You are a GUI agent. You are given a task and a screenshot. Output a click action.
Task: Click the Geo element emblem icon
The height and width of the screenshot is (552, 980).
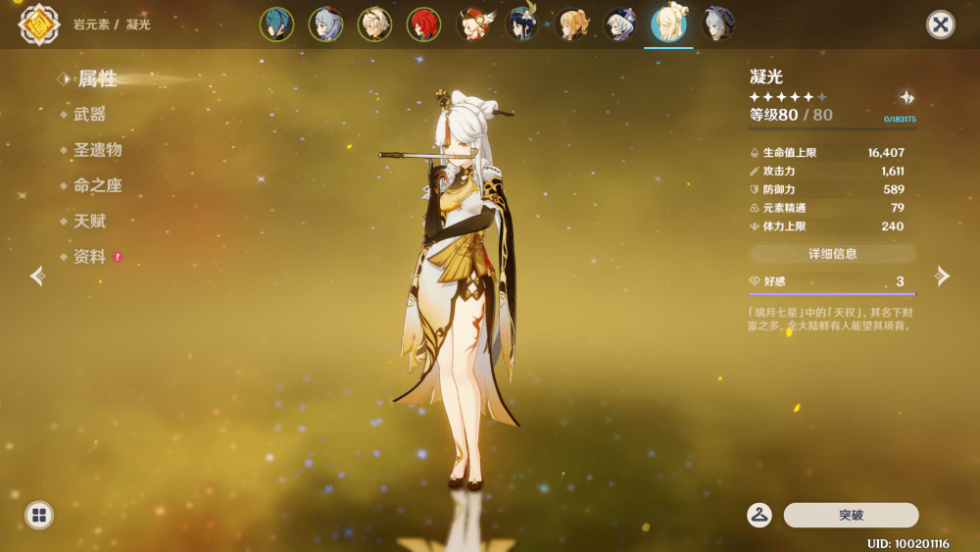click(x=39, y=25)
